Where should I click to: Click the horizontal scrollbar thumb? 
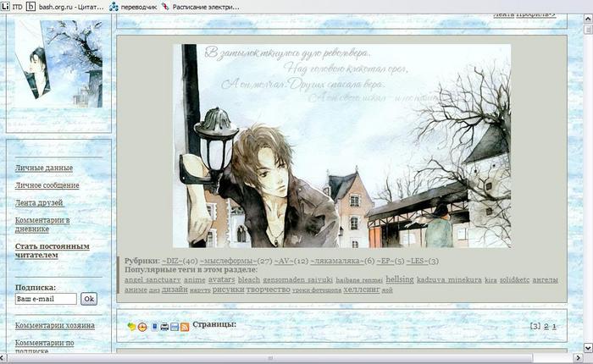(270, 357)
